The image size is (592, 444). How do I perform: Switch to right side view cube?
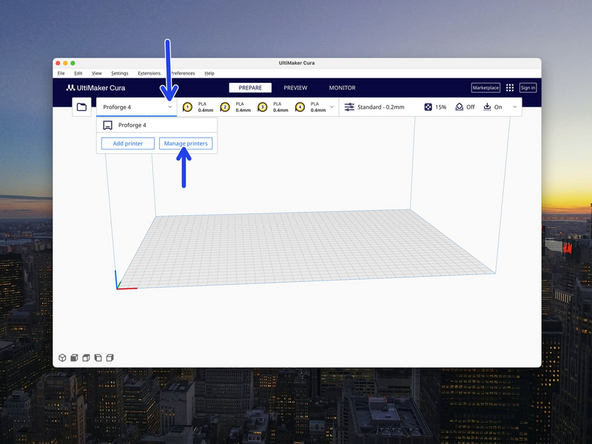(110, 358)
